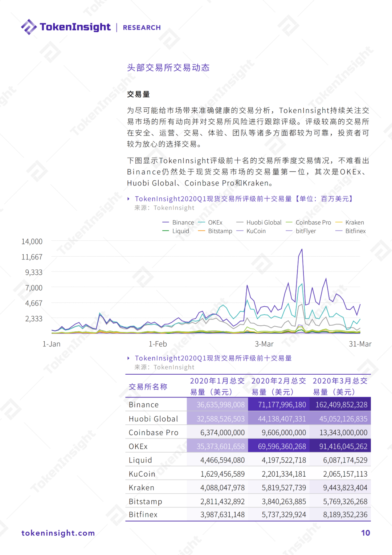Screen dimensions: 392x555
Task: Select the Kraken row name cell
Action: (x=156, y=487)
